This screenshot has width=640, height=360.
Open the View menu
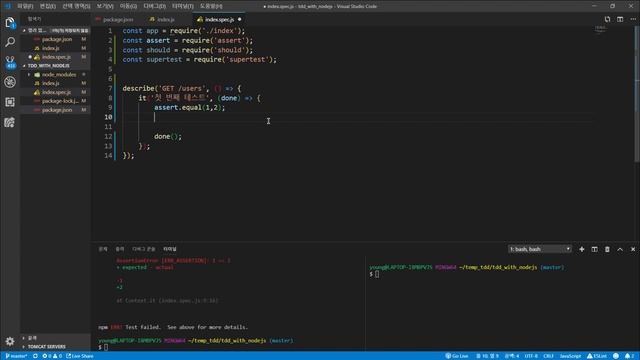(x=105, y=6)
